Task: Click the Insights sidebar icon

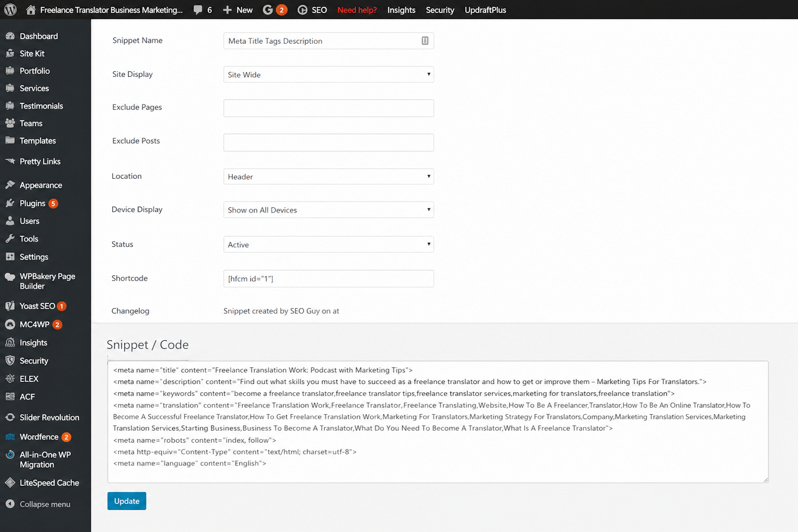Action: (x=10, y=342)
